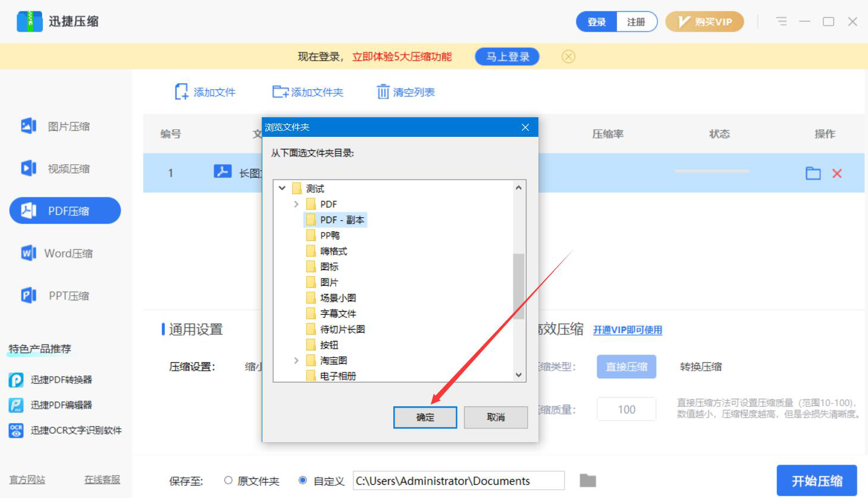Click the 添加文件夹 add folder icon

[x=280, y=92]
